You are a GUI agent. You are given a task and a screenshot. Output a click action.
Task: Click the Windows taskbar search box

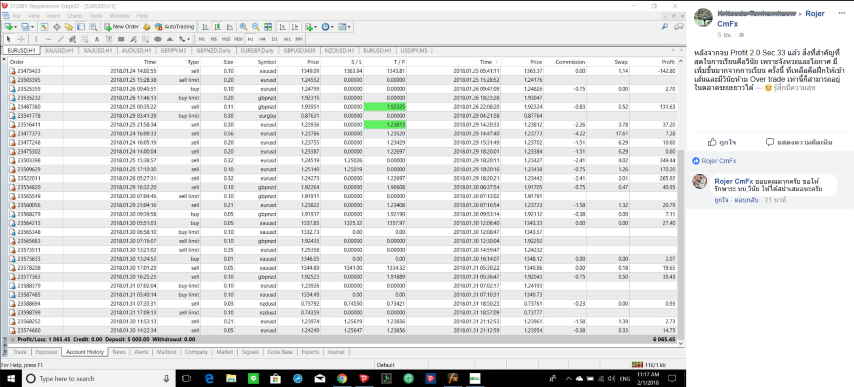click(98, 378)
